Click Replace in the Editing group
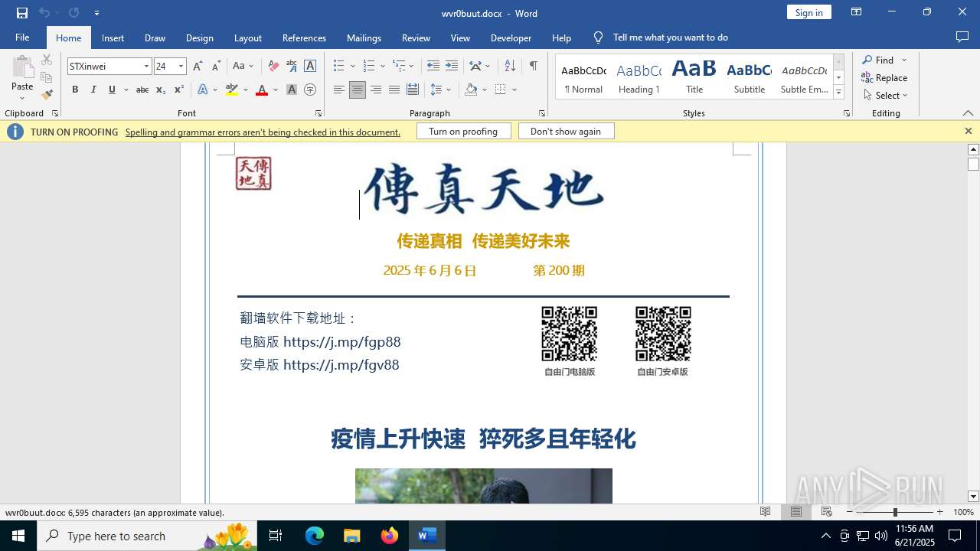 (884, 77)
